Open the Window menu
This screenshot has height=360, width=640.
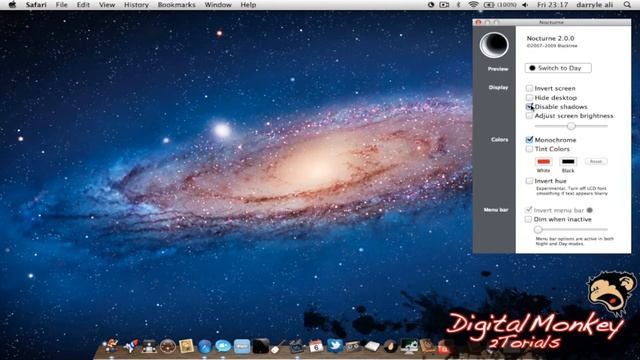point(218,5)
